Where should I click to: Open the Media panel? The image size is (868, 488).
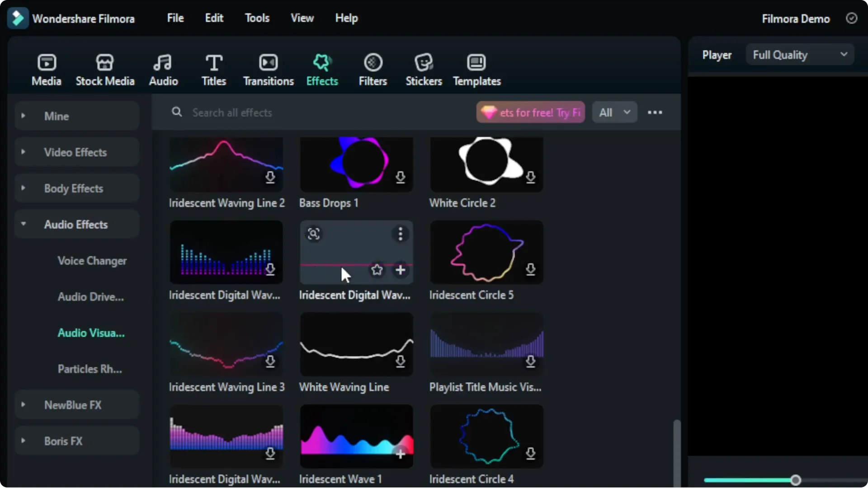[x=47, y=69]
